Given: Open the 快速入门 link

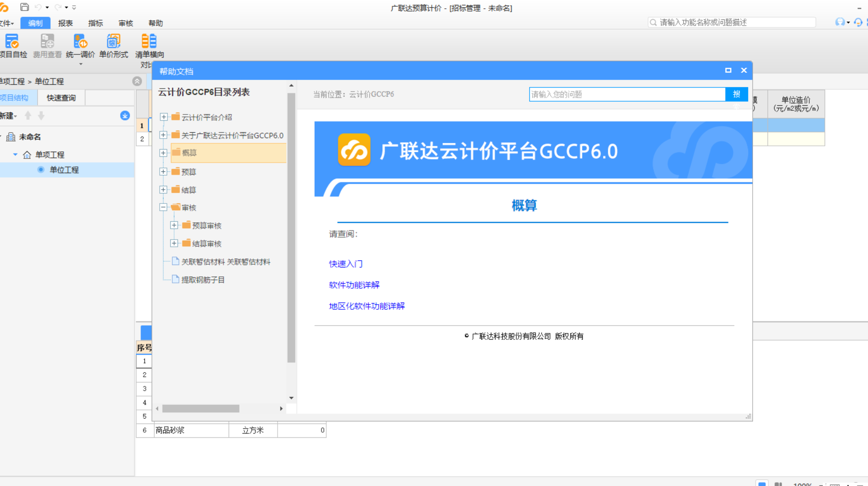Looking at the screenshot, I should point(345,264).
